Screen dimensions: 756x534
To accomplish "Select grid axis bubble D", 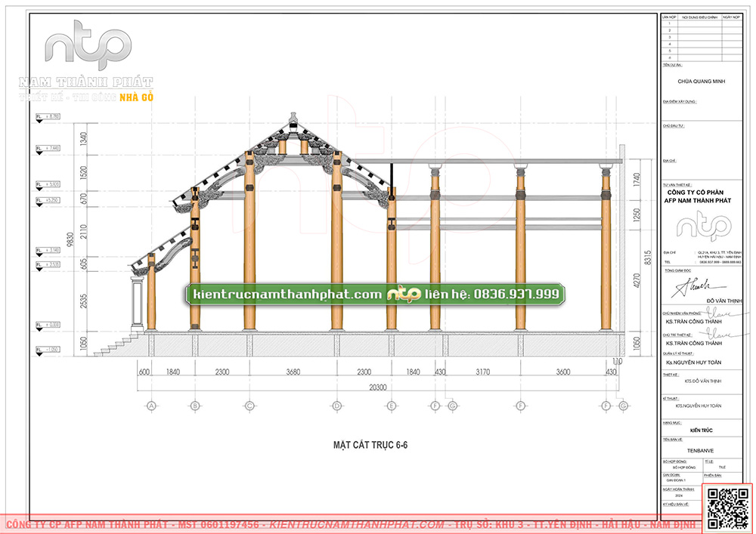I will pyautogui.click(x=336, y=406).
